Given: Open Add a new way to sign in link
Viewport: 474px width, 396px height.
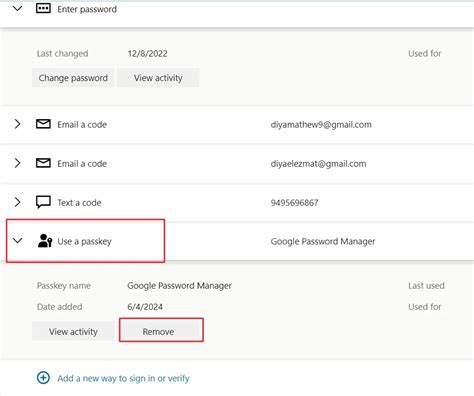Looking at the screenshot, I should (x=123, y=378).
